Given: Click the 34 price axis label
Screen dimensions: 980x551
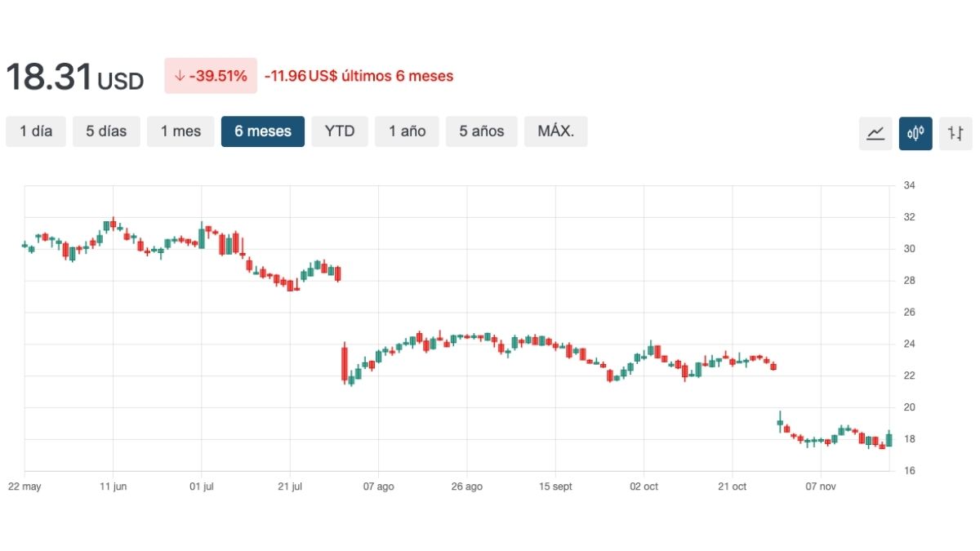Looking at the screenshot, I should click(x=909, y=186).
